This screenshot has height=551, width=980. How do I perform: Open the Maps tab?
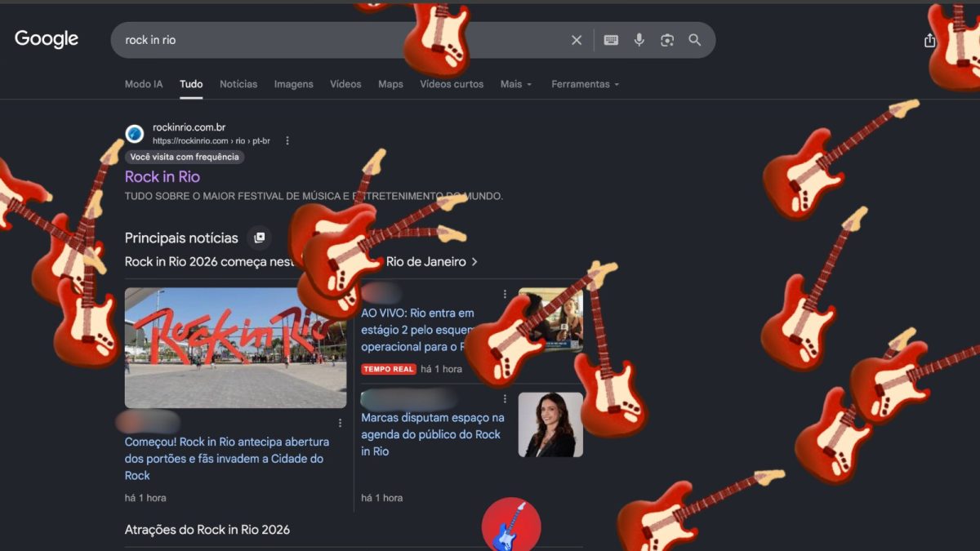click(390, 84)
